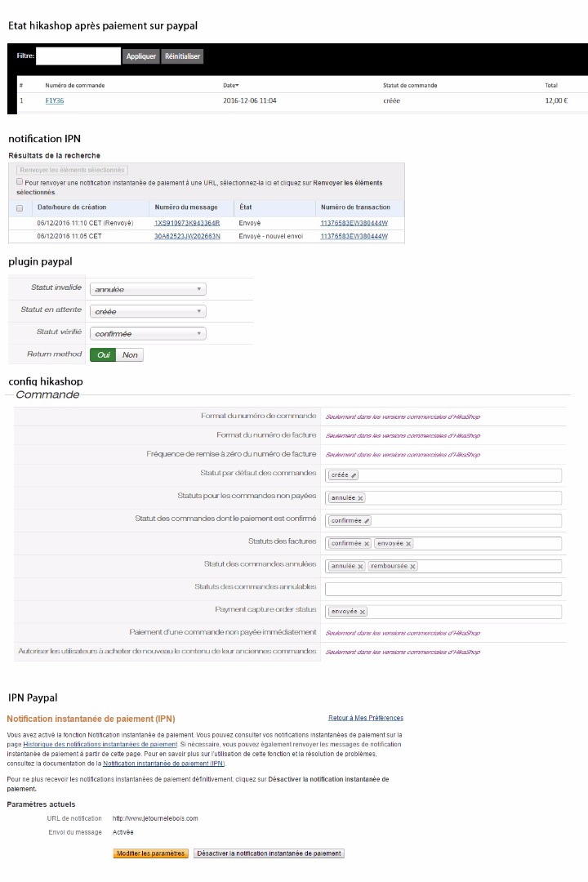Screen dimensions: 588x882
Task: Remove confirmée tag from Statuts des factures
Action: [x=367, y=543]
